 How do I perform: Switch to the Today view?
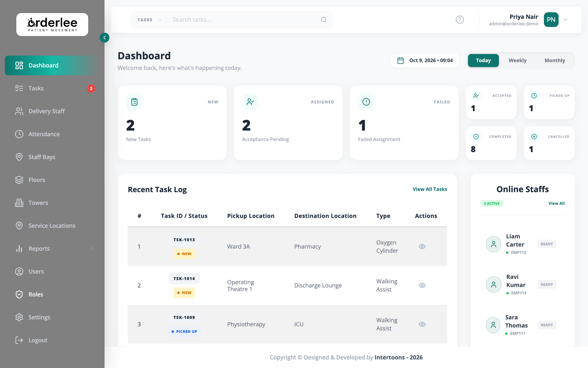coord(483,60)
